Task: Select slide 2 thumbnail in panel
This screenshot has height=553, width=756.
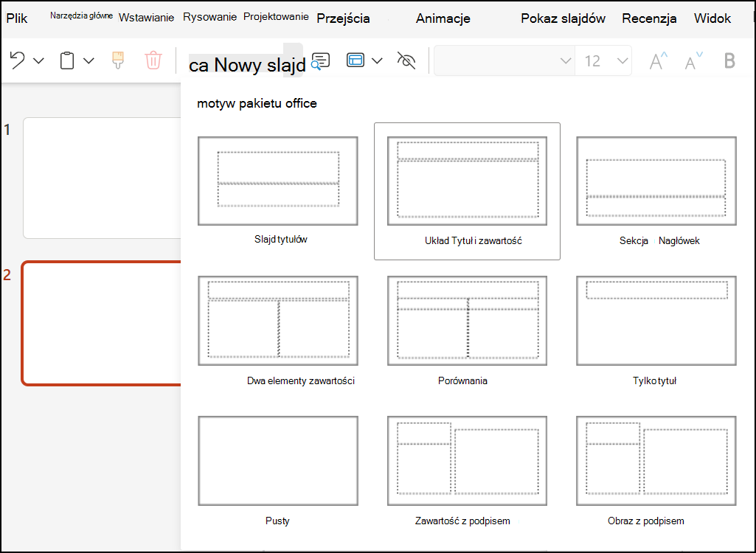Action: click(101, 324)
